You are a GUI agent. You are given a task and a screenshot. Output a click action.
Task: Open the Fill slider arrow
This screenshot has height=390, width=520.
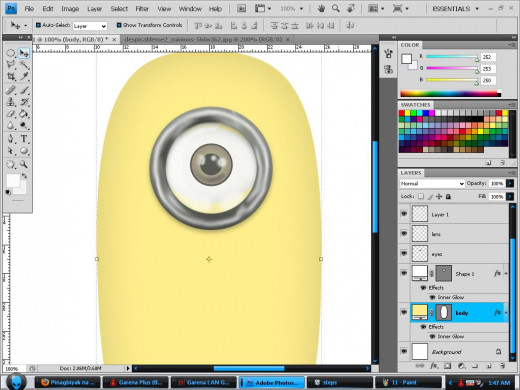(510, 197)
